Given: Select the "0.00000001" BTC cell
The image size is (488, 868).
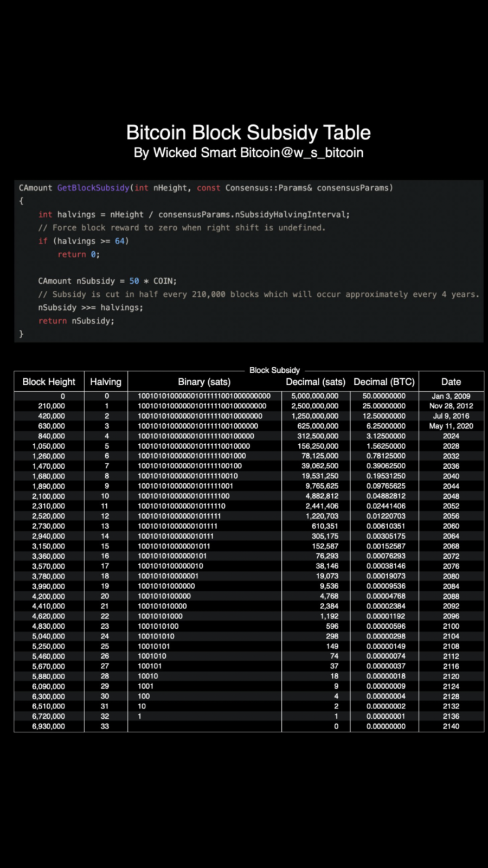Looking at the screenshot, I should 386,716.
